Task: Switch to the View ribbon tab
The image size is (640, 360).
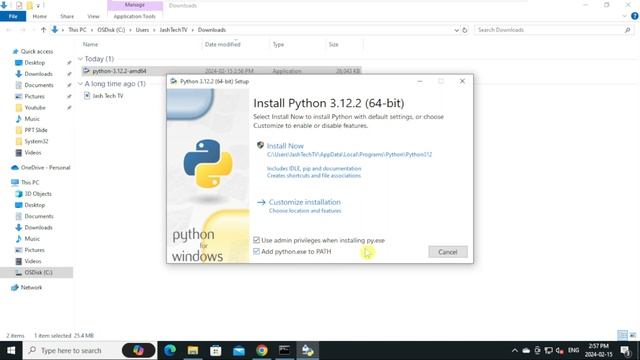Action: coord(93,16)
